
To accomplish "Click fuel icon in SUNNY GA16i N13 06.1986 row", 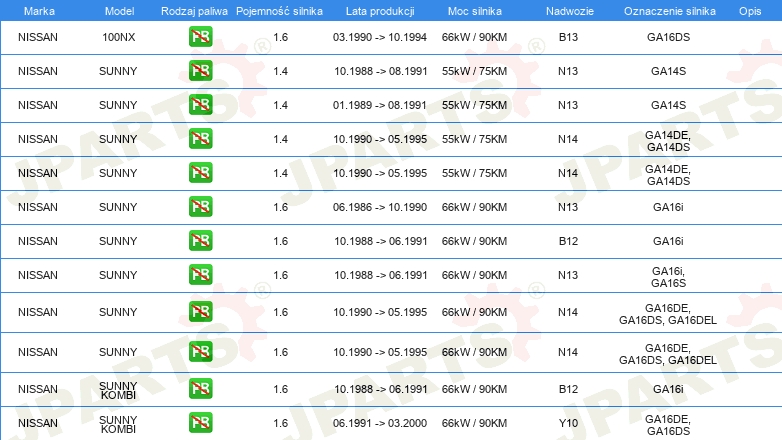I will pos(200,207).
